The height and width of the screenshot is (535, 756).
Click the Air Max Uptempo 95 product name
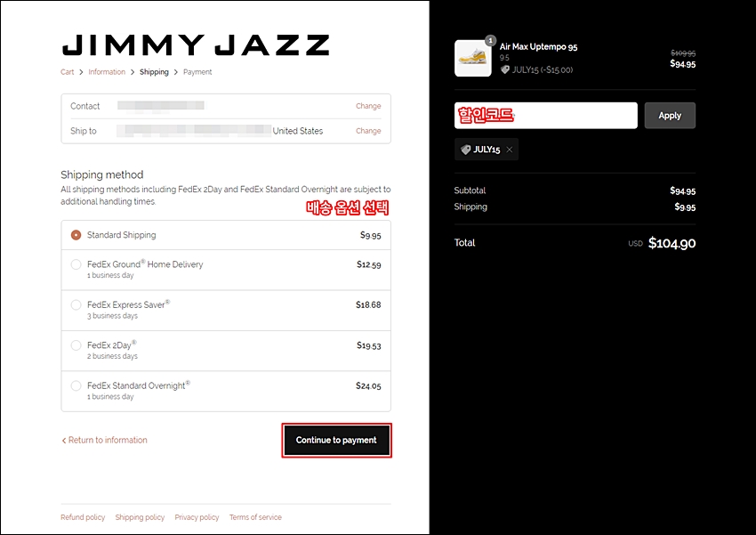click(x=539, y=47)
